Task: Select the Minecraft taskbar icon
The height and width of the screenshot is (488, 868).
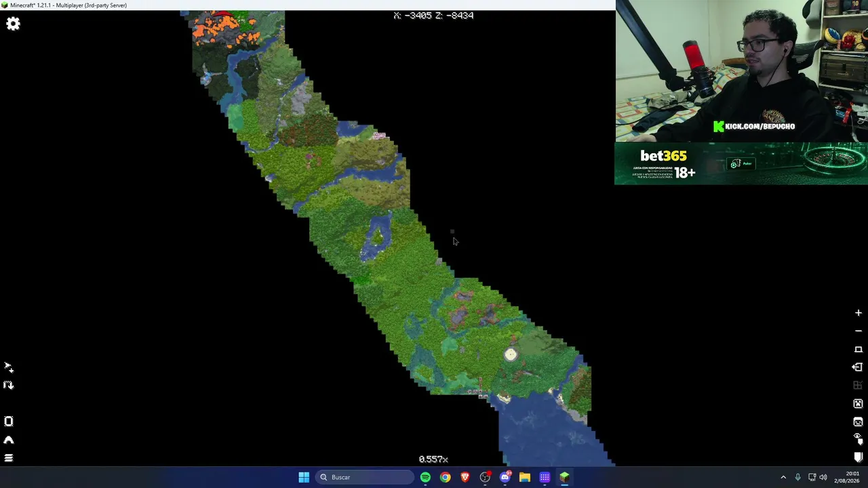Action: [565, 477]
